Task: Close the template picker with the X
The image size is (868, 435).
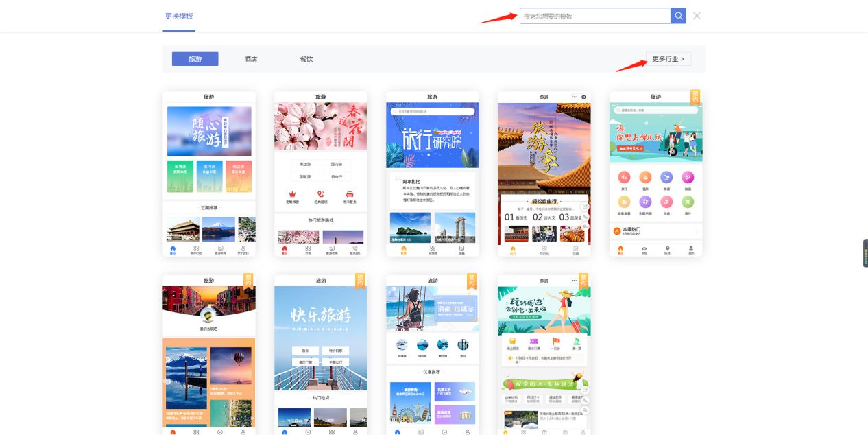Action: pyautogui.click(x=697, y=16)
